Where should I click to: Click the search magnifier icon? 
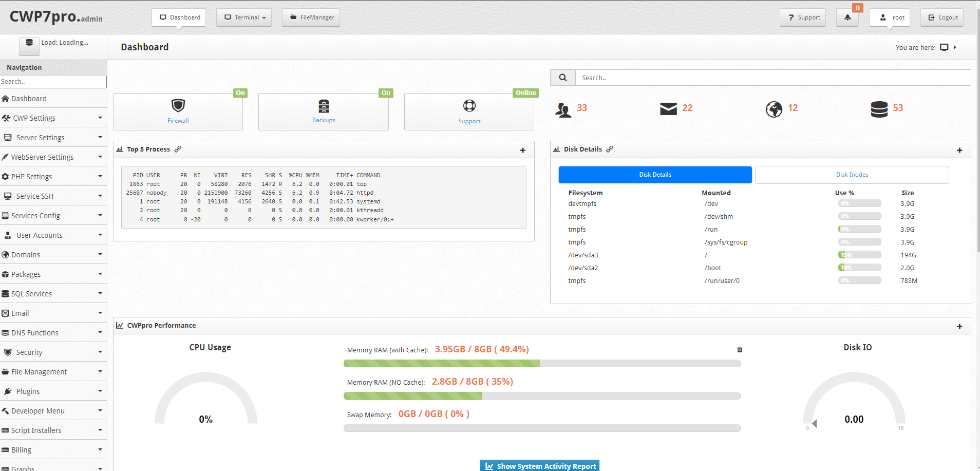(563, 78)
